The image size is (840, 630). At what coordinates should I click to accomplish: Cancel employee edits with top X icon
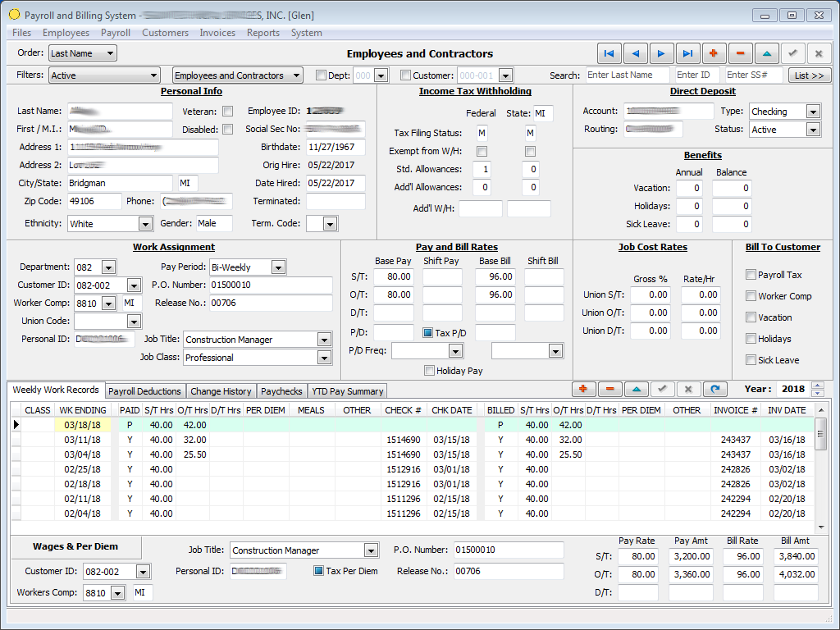[819, 53]
